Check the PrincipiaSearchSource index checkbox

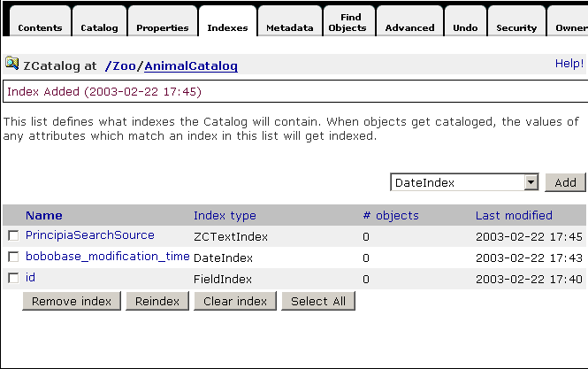(13, 235)
